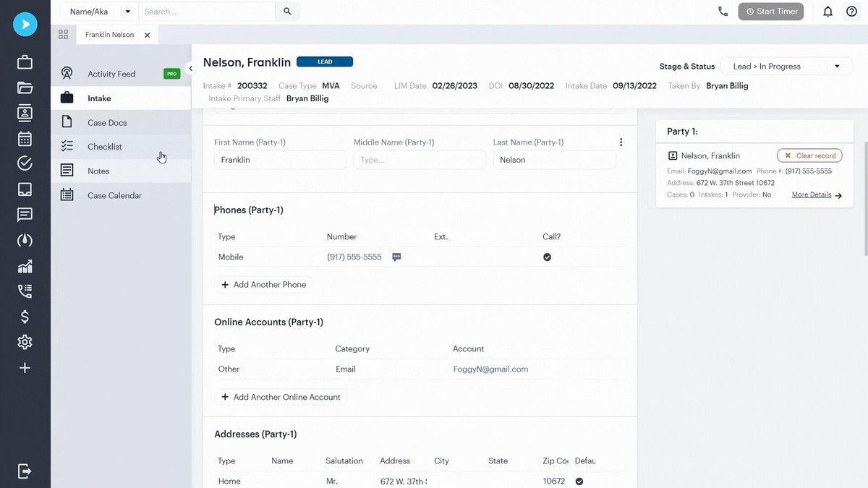Open the reports chart icon in left rail

pyautogui.click(x=25, y=266)
